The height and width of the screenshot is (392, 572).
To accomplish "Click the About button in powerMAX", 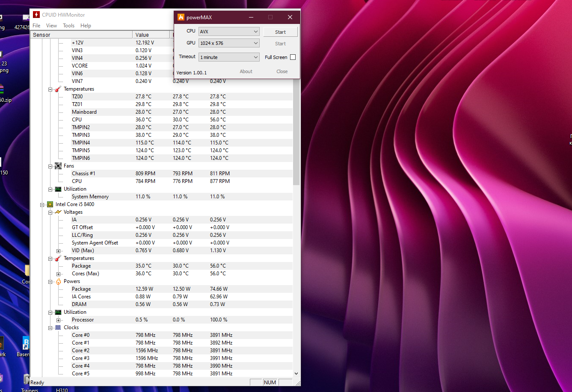I will [x=246, y=71].
